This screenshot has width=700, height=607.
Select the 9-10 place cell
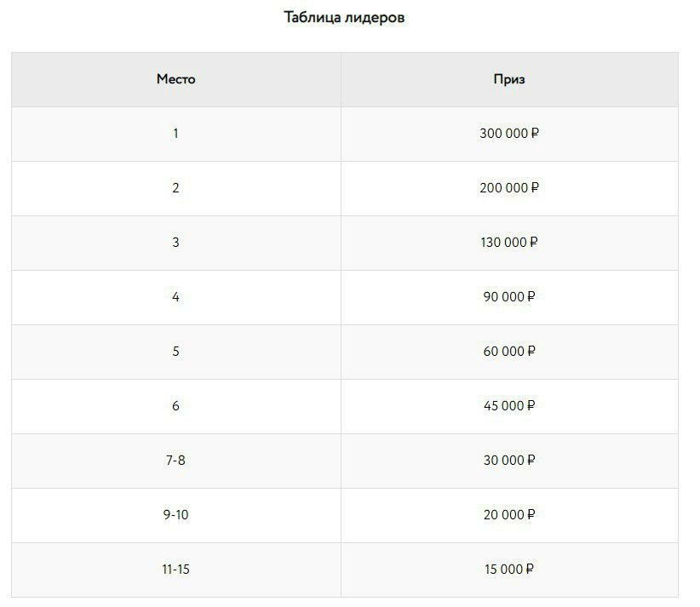click(x=176, y=515)
